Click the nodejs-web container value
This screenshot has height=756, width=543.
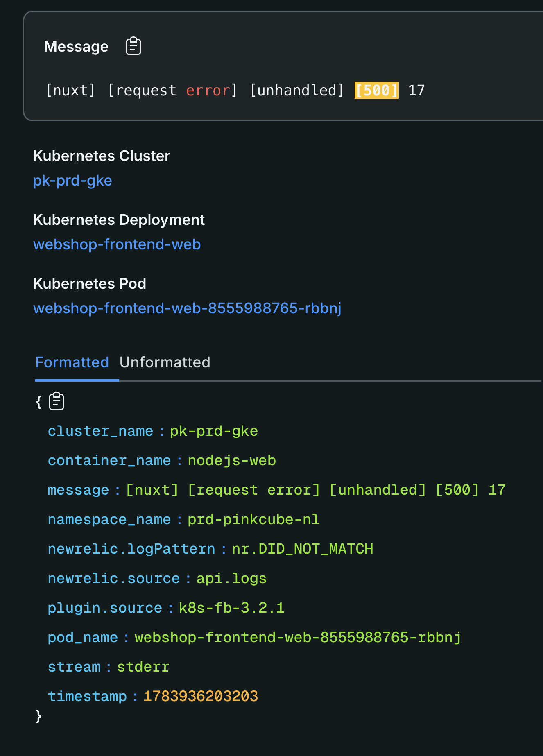[x=232, y=461]
